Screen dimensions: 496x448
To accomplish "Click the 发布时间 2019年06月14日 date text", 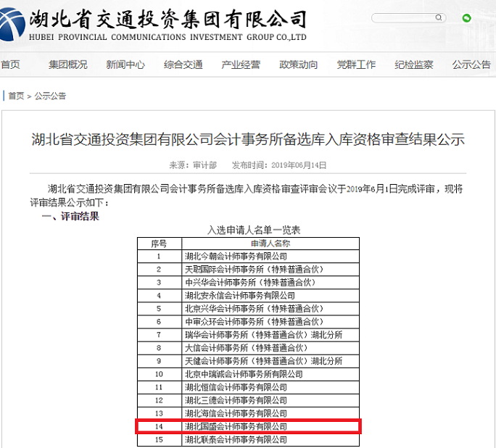I will pyautogui.click(x=279, y=165).
